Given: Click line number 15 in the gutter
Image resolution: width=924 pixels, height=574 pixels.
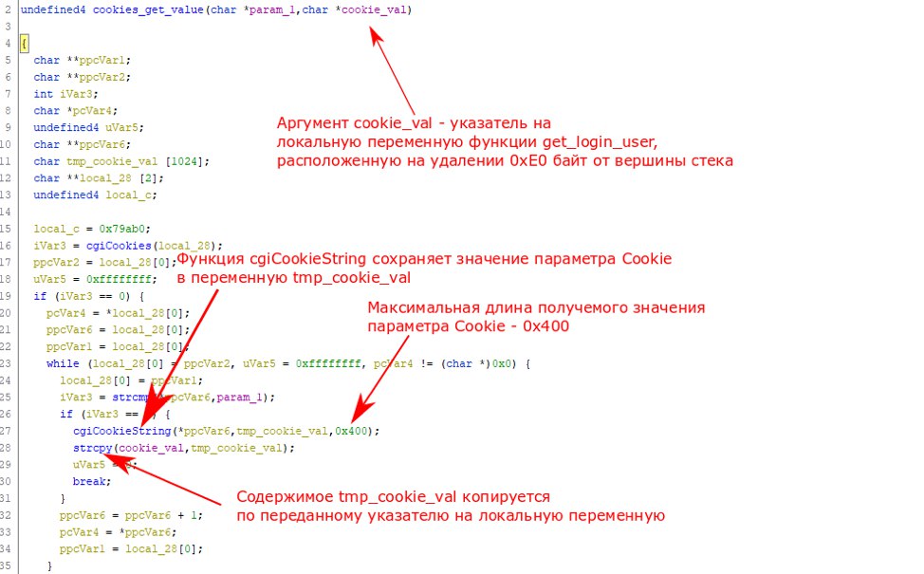Looking at the screenshot, I should [6, 229].
